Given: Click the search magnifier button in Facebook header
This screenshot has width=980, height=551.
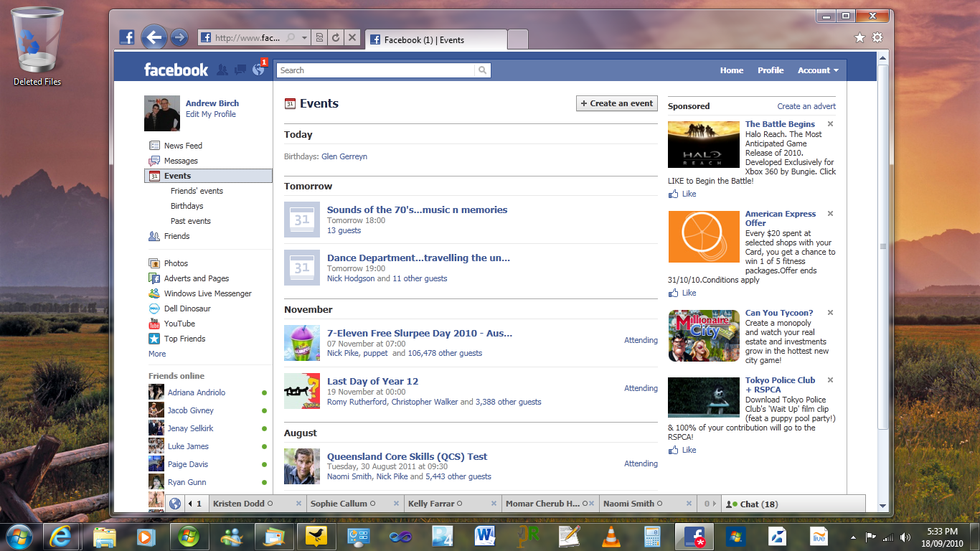Looking at the screenshot, I should pos(483,70).
